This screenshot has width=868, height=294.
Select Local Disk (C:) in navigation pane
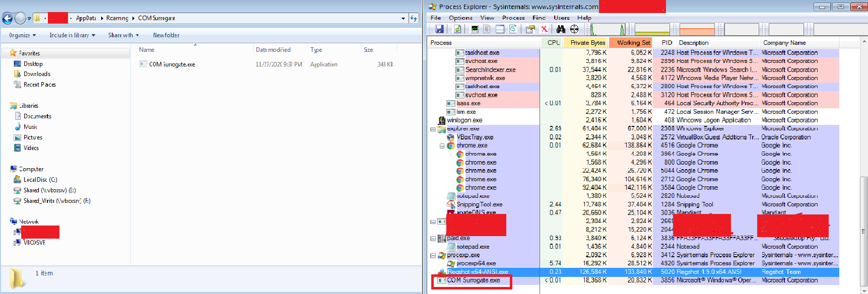click(x=40, y=180)
